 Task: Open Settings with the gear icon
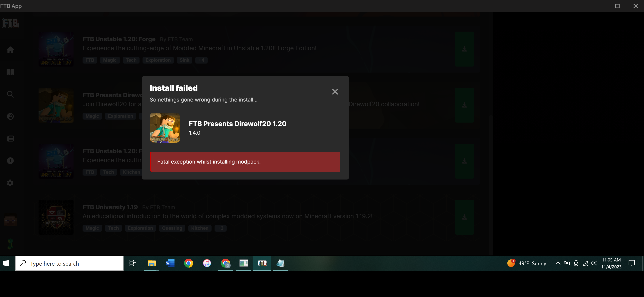click(10, 183)
